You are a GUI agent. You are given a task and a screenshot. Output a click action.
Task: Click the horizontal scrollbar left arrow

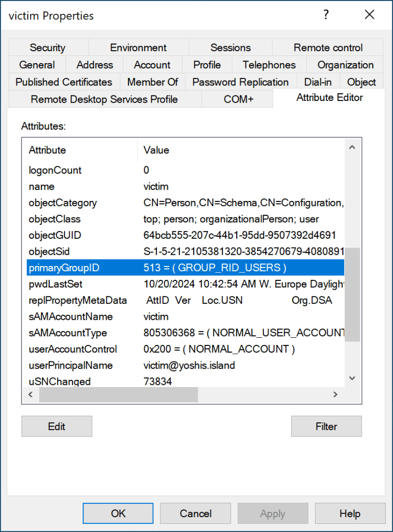point(30,394)
